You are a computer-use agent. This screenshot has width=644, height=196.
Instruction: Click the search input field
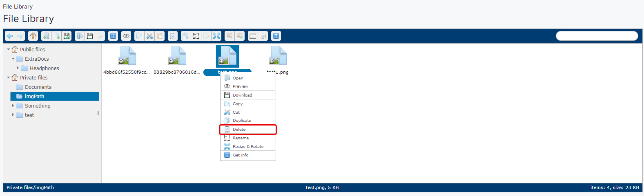[597, 36]
